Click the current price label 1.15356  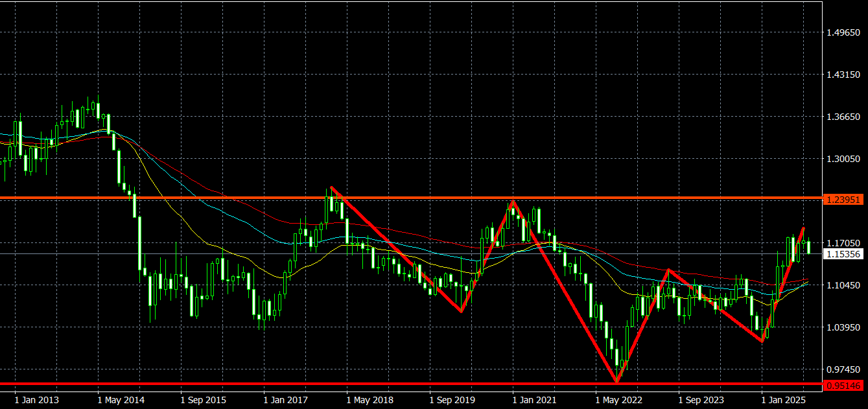pos(843,255)
